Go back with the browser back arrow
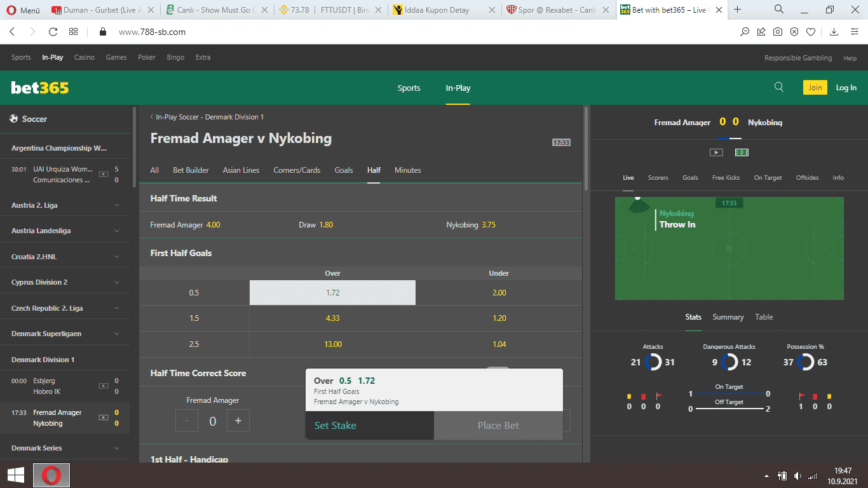868x488 pixels. tap(12, 32)
